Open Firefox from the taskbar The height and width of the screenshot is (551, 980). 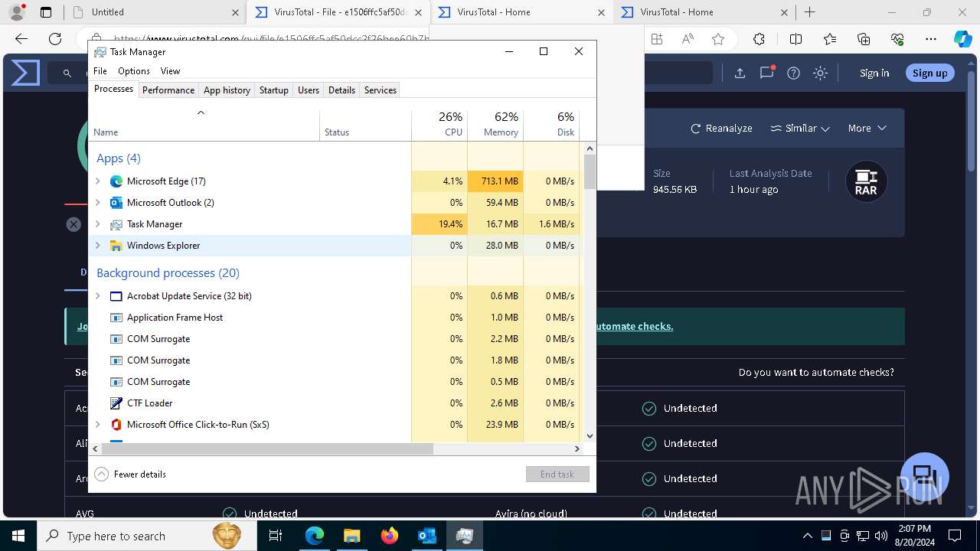[390, 536]
